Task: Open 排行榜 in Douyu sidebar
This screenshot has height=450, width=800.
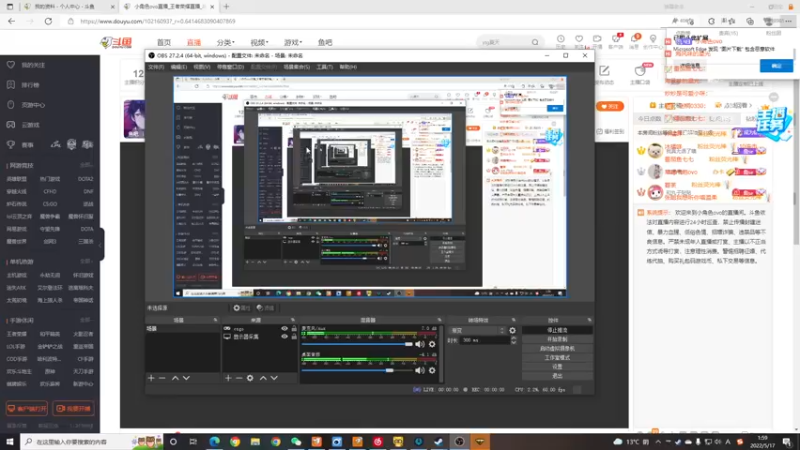Action: tap(30, 85)
